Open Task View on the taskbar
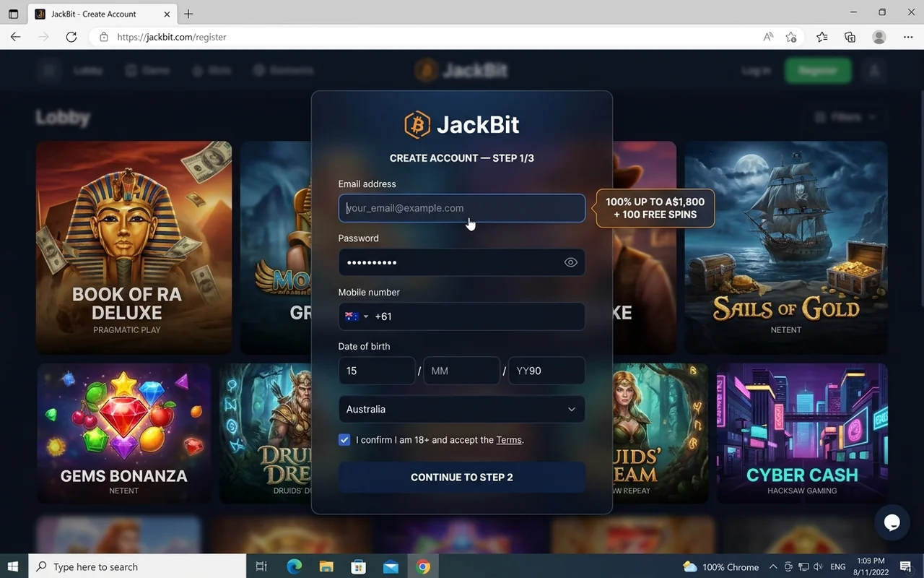Viewport: 924px width, 578px height. pyautogui.click(x=261, y=566)
